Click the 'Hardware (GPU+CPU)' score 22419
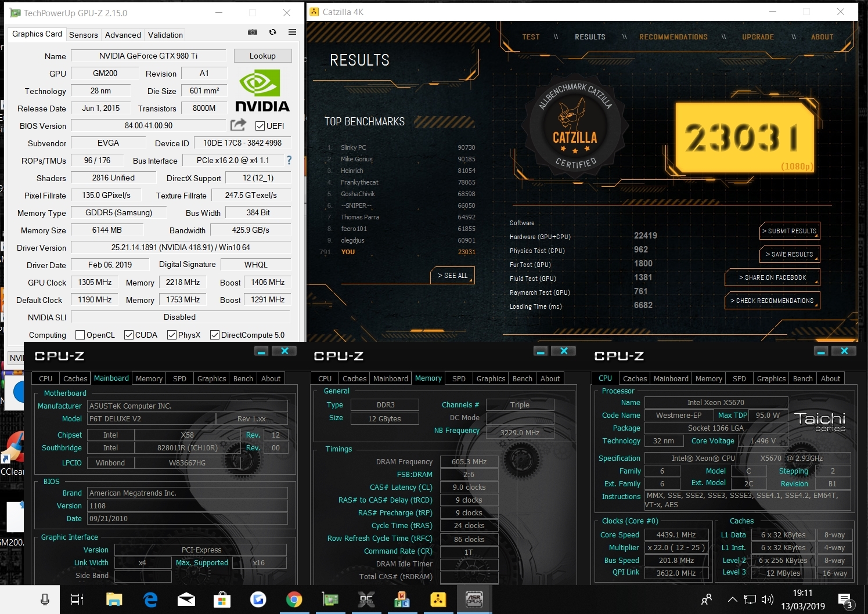The width and height of the screenshot is (868, 614). pyautogui.click(x=645, y=236)
